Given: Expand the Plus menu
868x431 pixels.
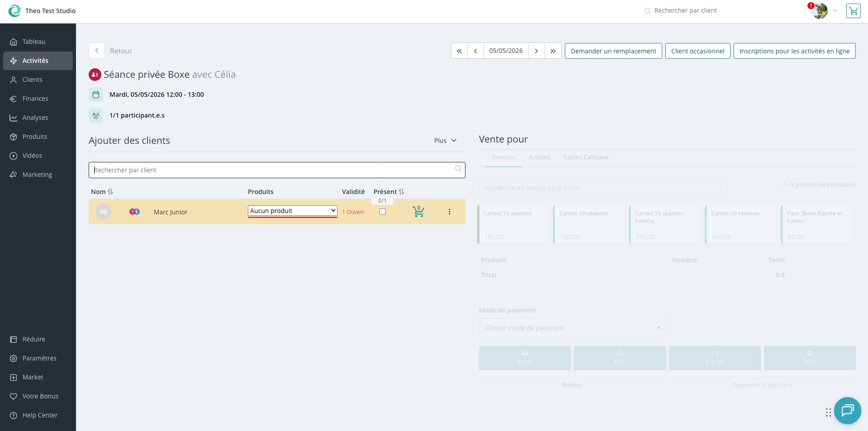Looking at the screenshot, I should point(445,141).
